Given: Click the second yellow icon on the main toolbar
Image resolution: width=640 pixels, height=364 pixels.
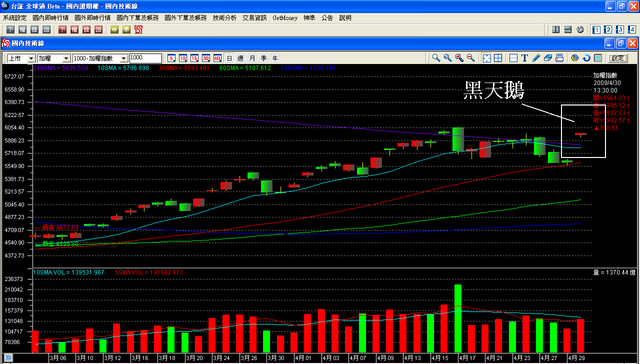Looking at the screenshot, I should tap(127, 29).
